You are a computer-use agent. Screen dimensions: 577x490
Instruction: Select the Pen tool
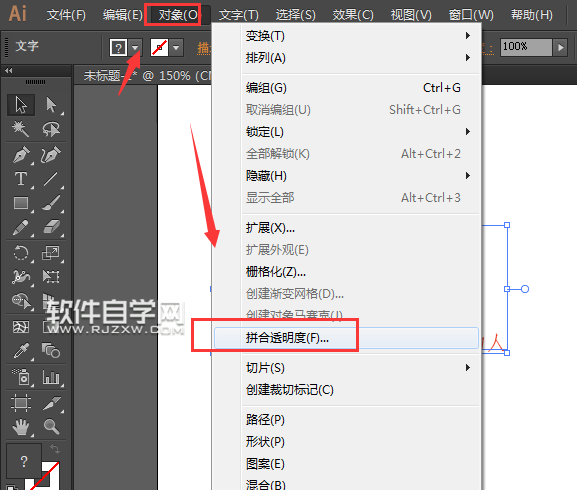pos(21,155)
